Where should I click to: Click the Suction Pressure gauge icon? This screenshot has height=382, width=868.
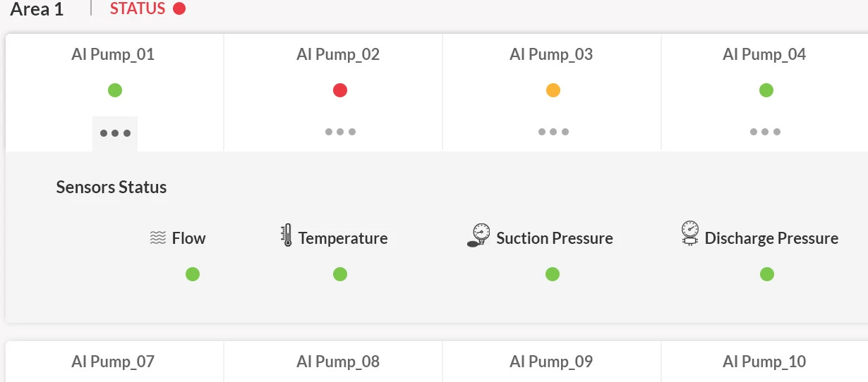click(478, 235)
